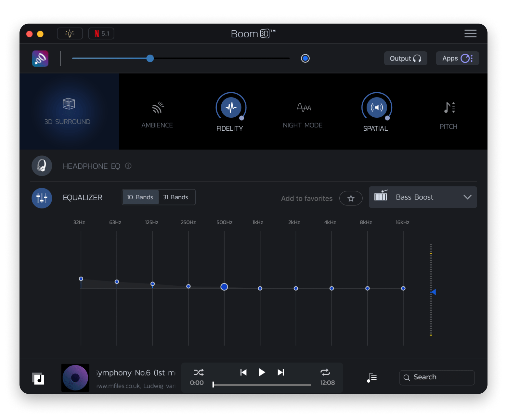Open the music library icon

coord(38,378)
